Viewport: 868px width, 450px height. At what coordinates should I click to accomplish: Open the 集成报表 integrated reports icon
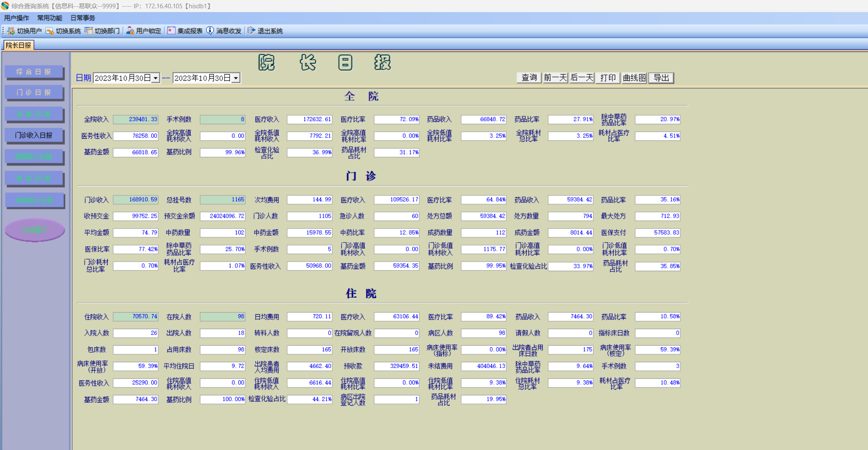(171, 31)
